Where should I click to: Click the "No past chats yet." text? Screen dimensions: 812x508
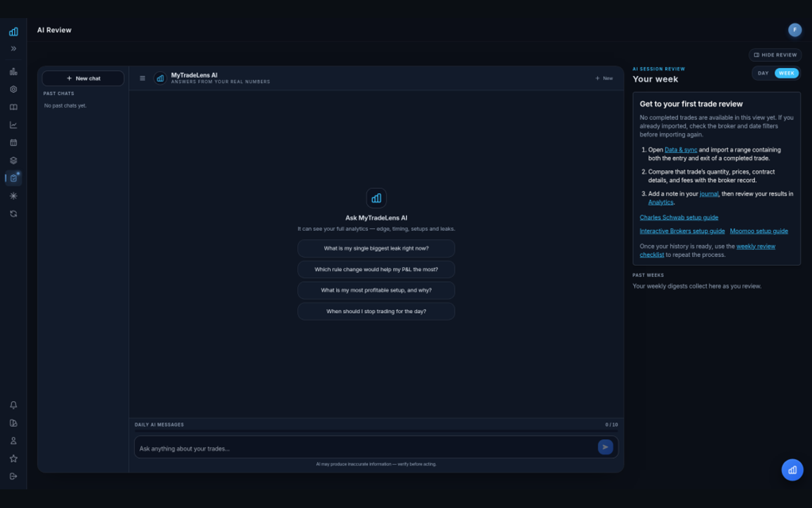65,106
